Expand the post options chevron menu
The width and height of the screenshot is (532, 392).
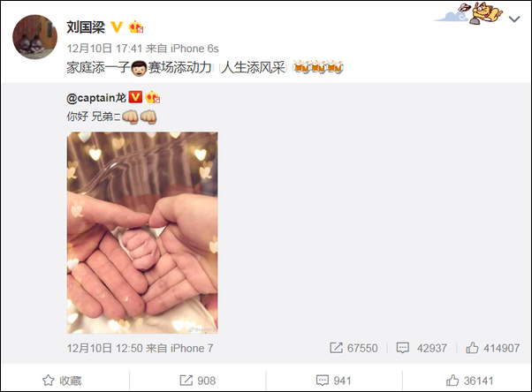click(514, 19)
